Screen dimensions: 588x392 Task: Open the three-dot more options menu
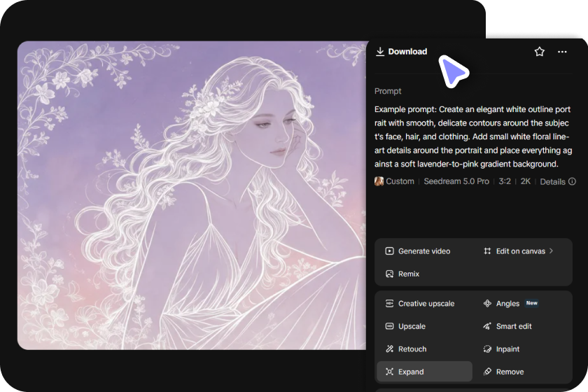click(x=562, y=52)
